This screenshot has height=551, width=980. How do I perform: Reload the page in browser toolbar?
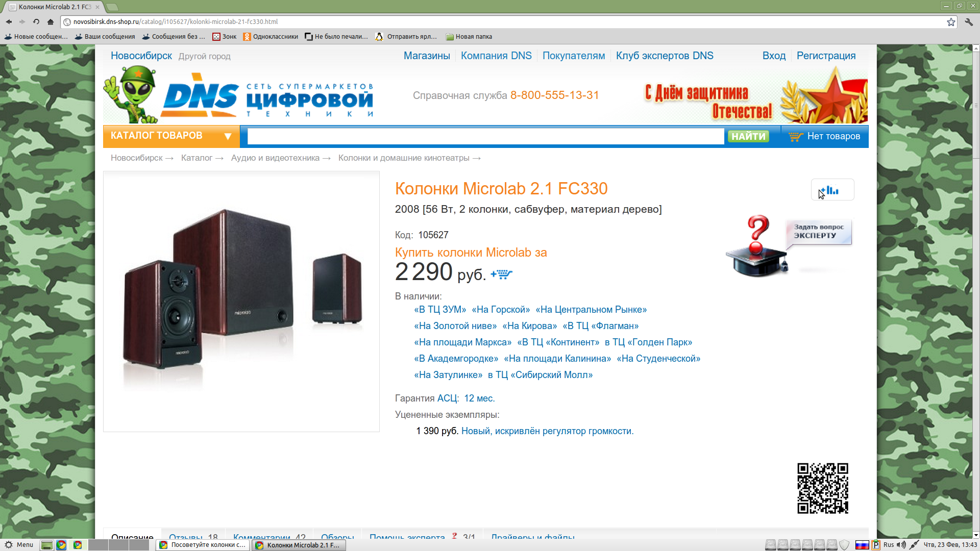pos(36,22)
